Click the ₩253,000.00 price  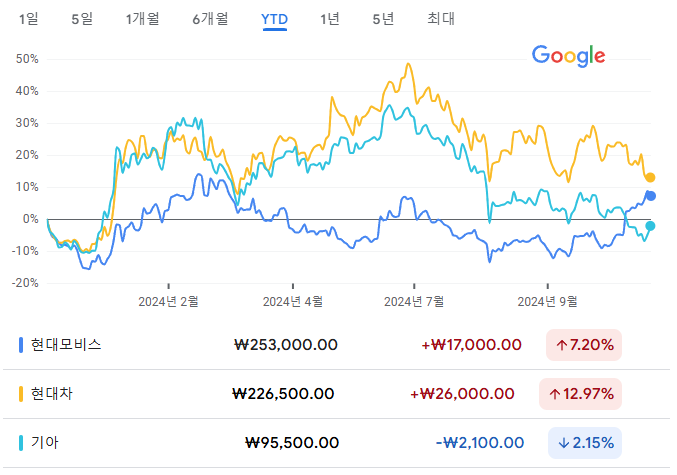(286, 345)
